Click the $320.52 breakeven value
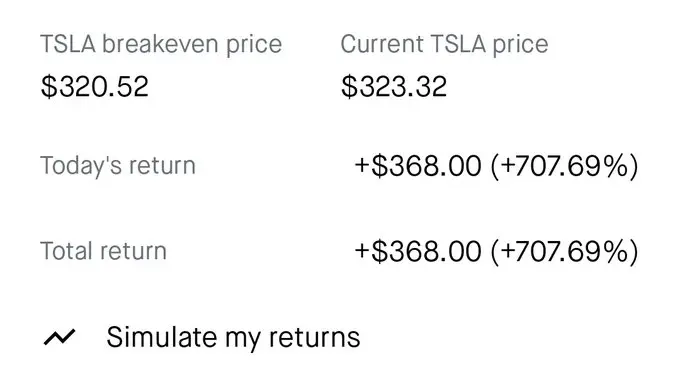 click(x=95, y=86)
